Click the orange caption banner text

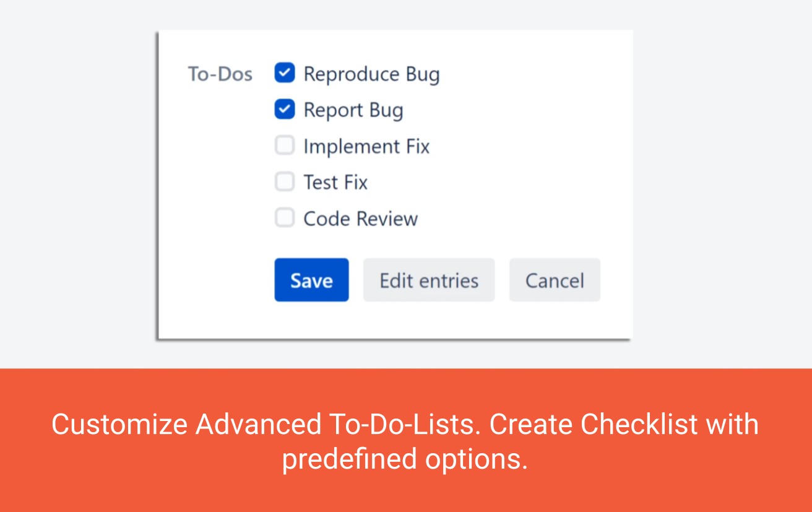(406, 441)
